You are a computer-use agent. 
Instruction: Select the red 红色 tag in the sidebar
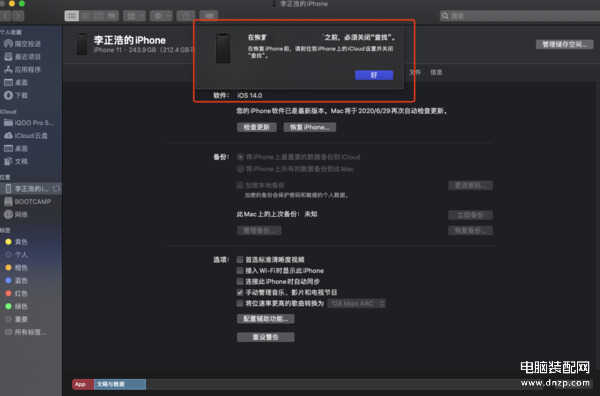point(16,293)
